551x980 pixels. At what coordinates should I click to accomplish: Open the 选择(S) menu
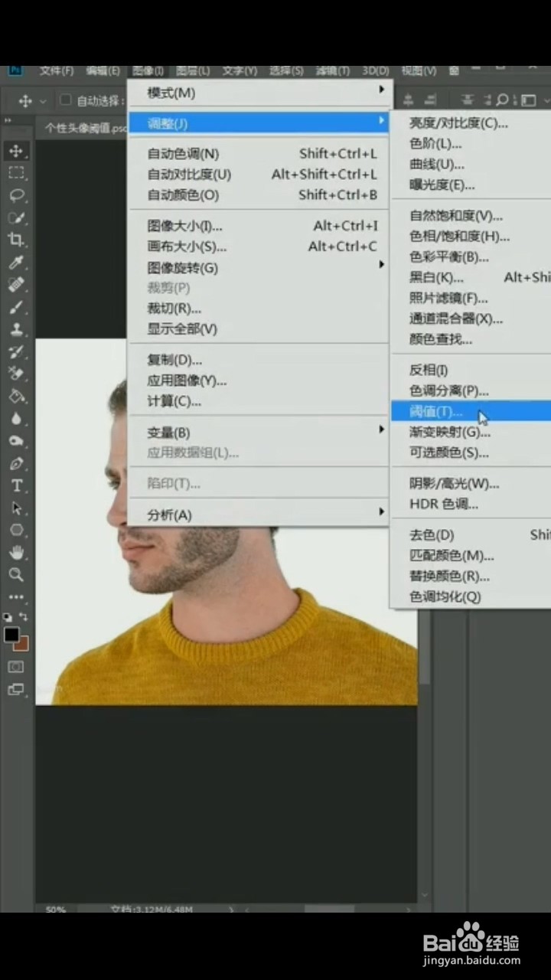285,70
